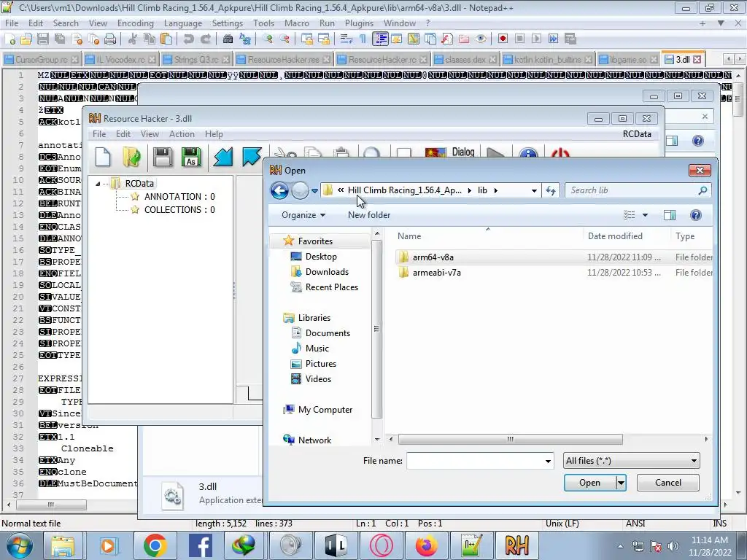The image size is (747, 560).
Task: Select Recent Places in navigation pane
Action: [x=332, y=287]
